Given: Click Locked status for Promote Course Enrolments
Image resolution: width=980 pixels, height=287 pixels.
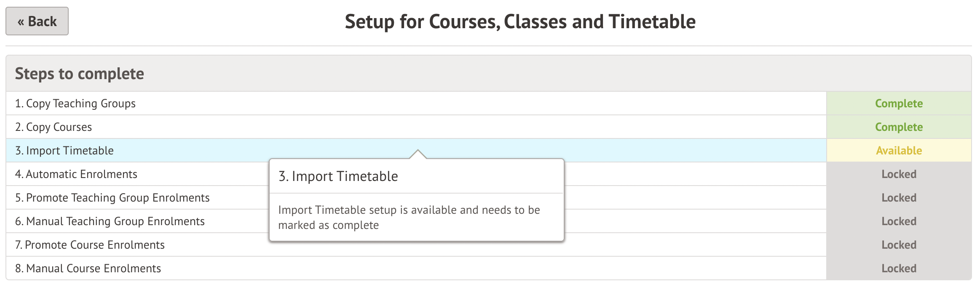Looking at the screenshot, I should tap(899, 245).
